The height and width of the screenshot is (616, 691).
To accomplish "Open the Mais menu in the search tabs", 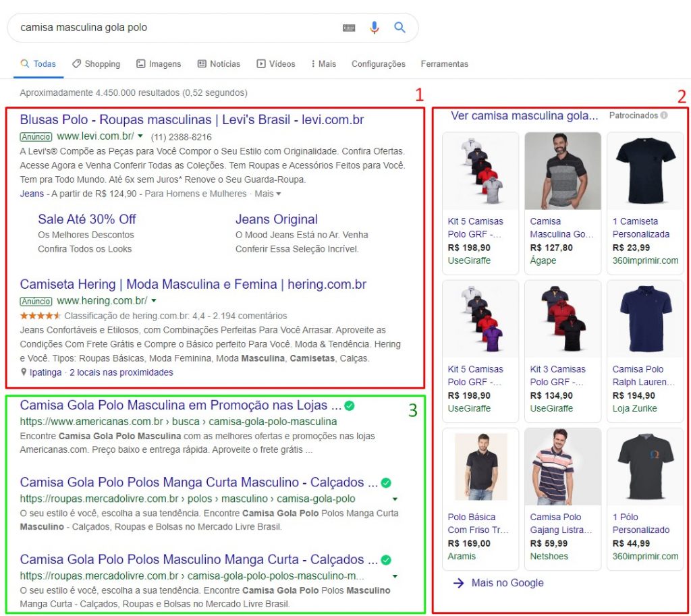I will tap(323, 64).
